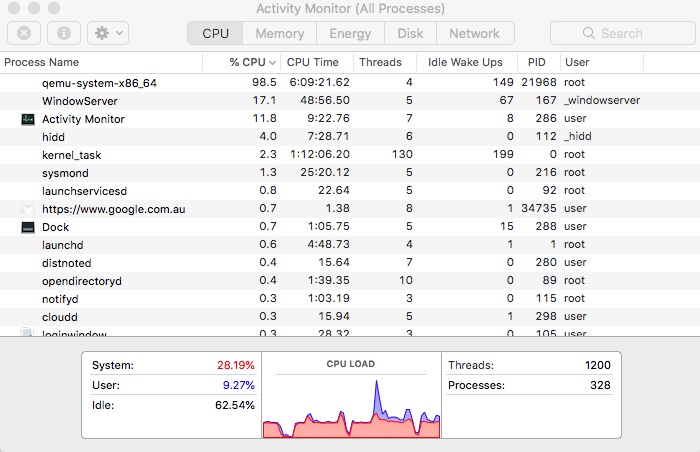Select the notifyd process

[60, 299]
